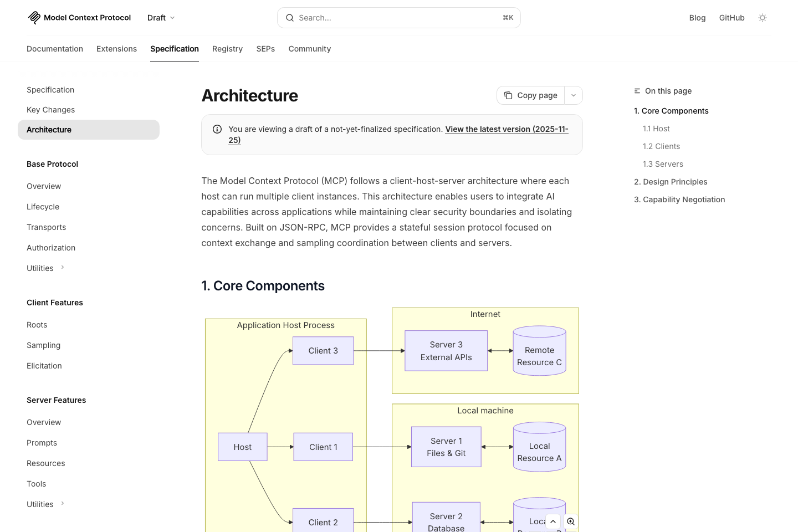Click the magnifier icon in the search bar

click(x=290, y=18)
